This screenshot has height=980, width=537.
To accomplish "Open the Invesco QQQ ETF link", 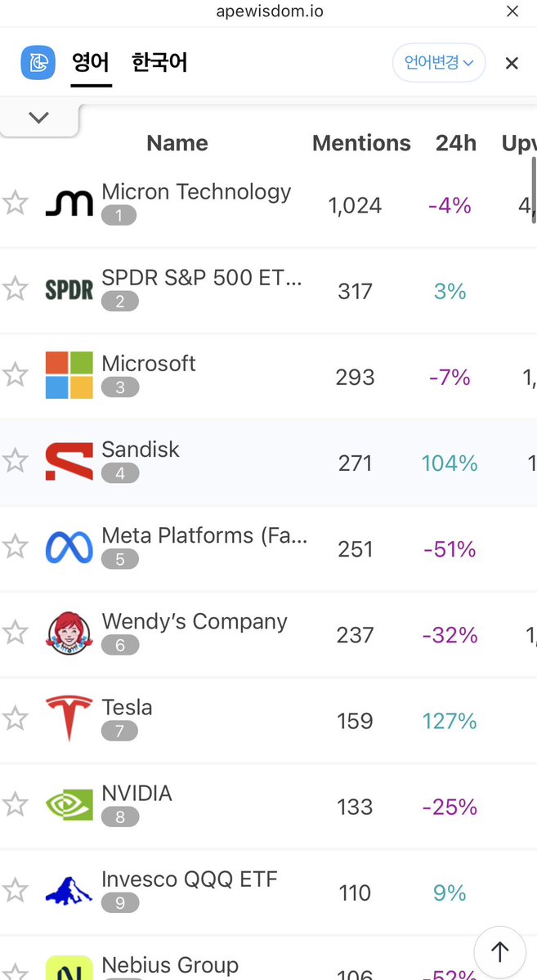I will tap(189, 879).
